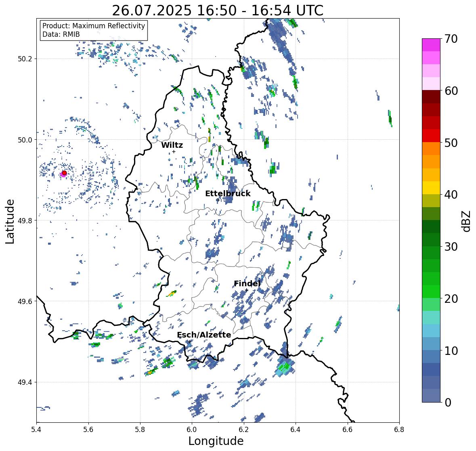Click the longitude 6.0 tick label
This screenshot has height=451, width=476.
coord(192,430)
